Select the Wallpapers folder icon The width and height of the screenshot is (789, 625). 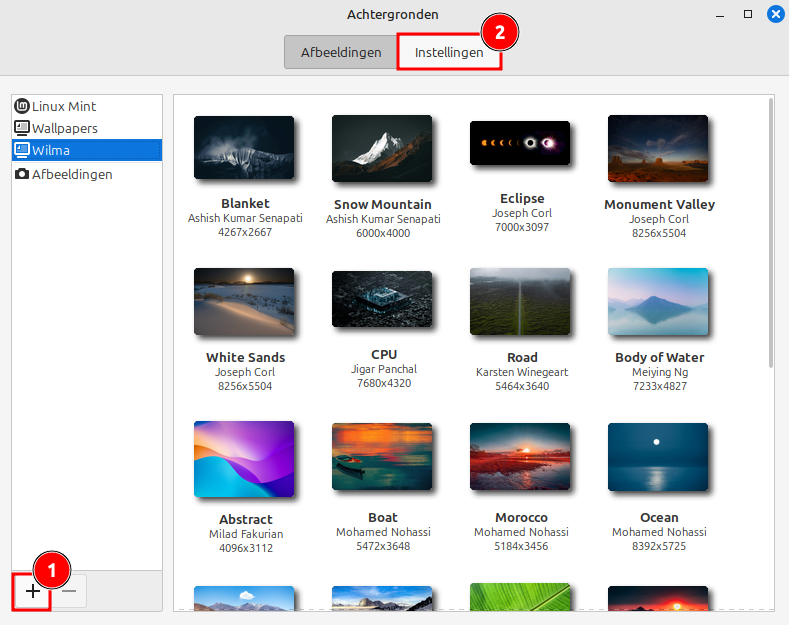coord(22,128)
